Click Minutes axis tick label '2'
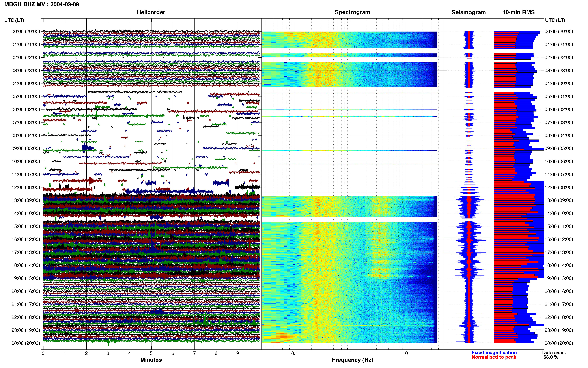Screen dimensions: 588x368 coord(86,353)
